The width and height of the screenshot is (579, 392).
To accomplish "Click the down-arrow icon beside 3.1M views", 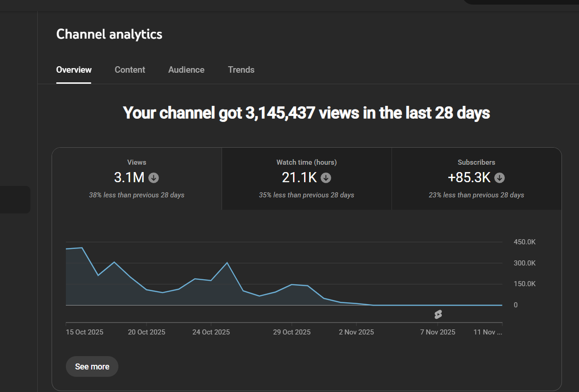I will click(154, 178).
